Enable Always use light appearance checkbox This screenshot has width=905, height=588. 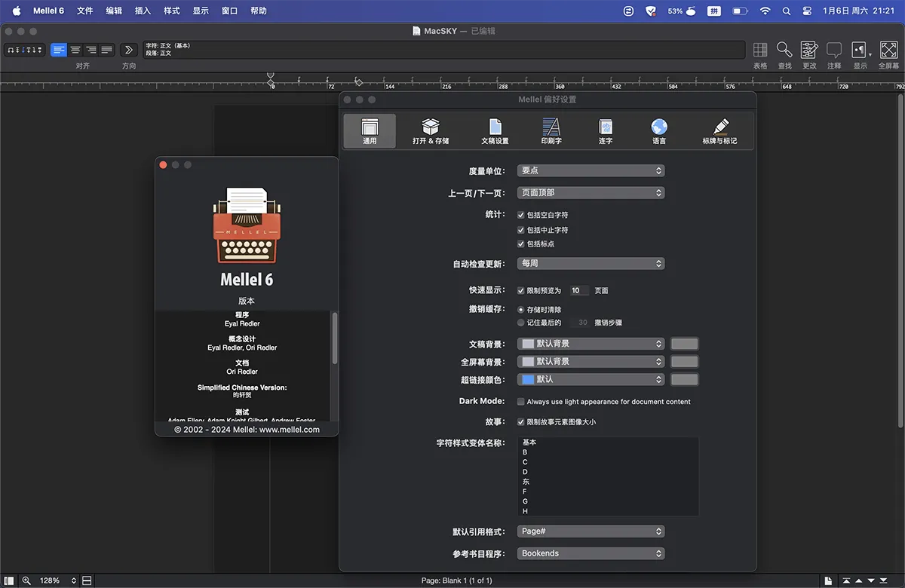click(520, 402)
